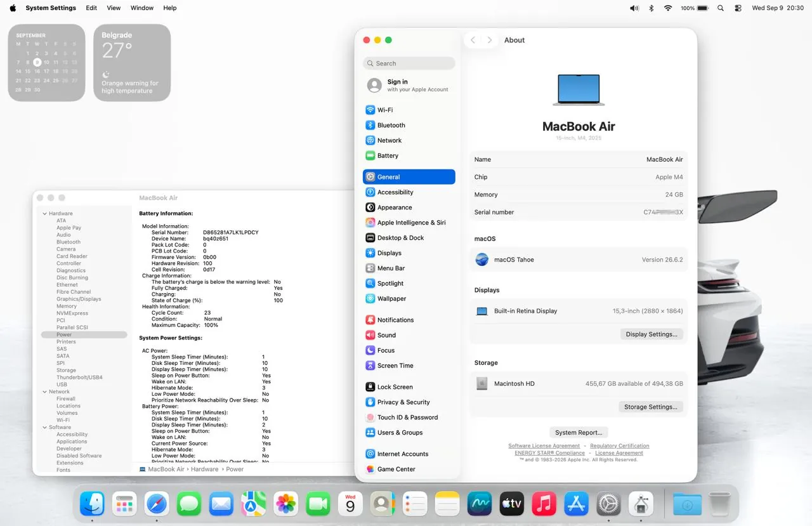Select Printers in System Information sidebar

click(66, 342)
